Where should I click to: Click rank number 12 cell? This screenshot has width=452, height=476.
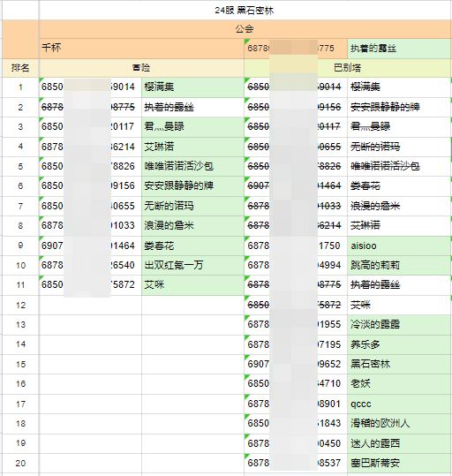pos(20,305)
